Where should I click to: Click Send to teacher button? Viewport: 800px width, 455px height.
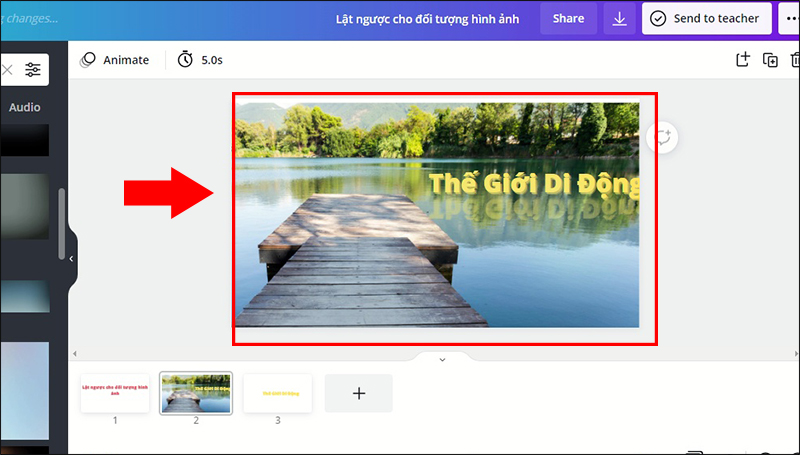pyautogui.click(x=707, y=18)
